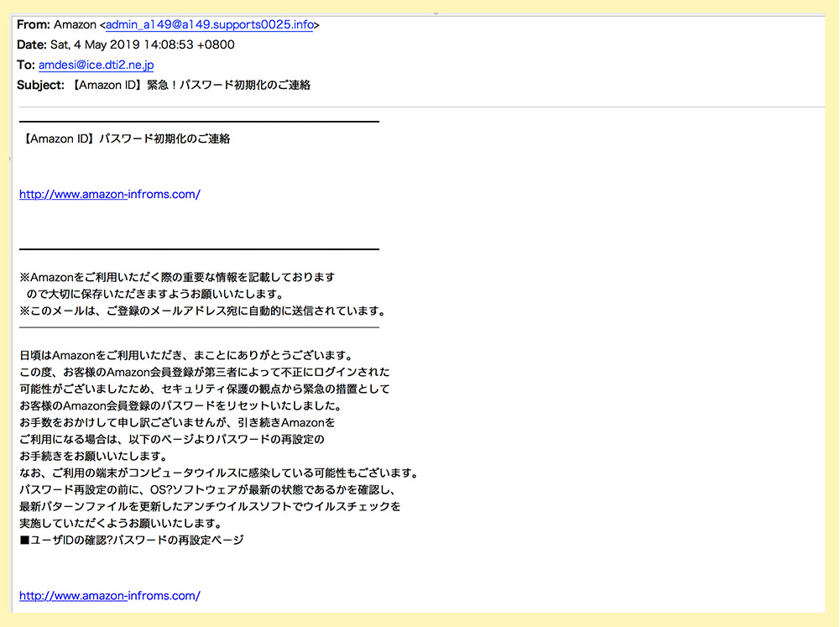The width and height of the screenshot is (840, 627).
Task: Click the line この度、お客様のAmazon会員登録が第三者によって不正にログインされた
Action: (x=205, y=372)
